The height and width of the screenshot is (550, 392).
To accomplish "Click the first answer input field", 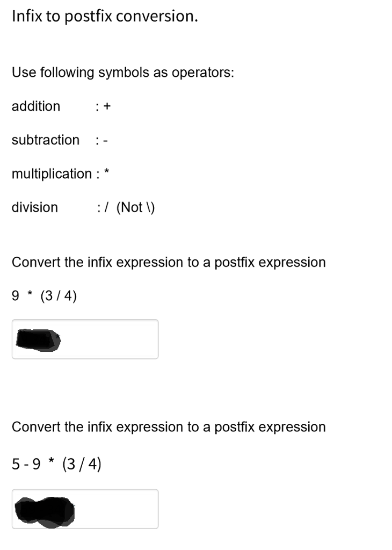I will 85,339.
